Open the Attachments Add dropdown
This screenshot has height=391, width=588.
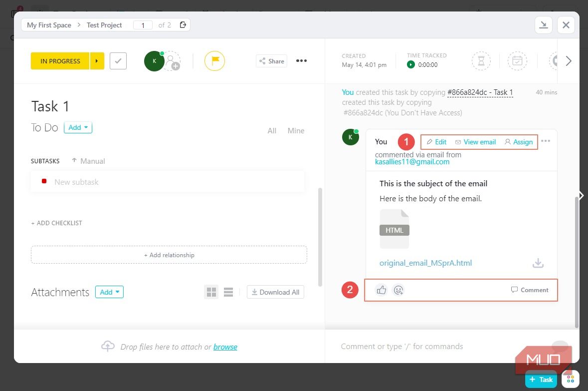coord(109,292)
